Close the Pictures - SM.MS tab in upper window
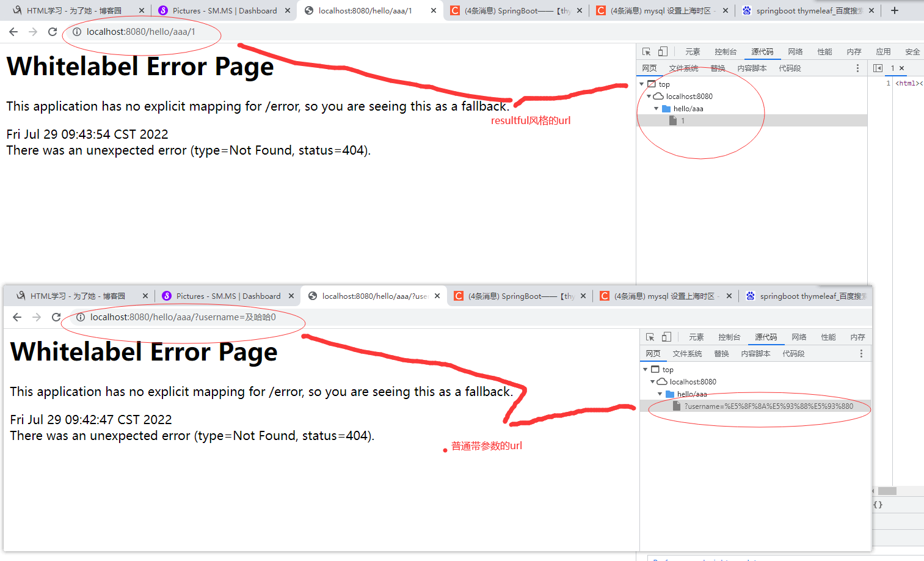This screenshot has height=561, width=924. click(288, 10)
